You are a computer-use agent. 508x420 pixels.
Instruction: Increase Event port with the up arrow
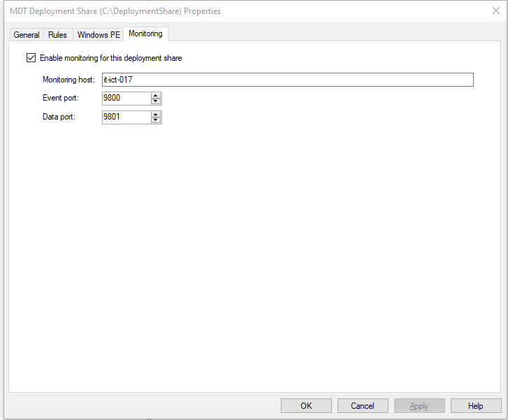click(x=156, y=96)
